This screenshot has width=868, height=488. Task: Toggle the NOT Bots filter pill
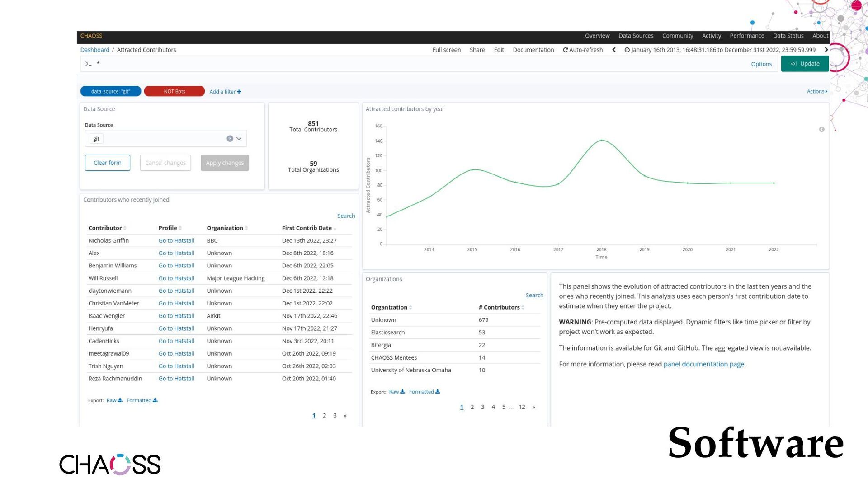click(x=174, y=91)
